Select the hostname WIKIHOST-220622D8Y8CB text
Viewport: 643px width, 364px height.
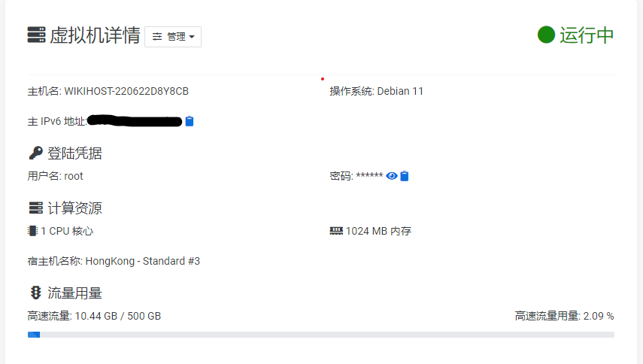click(126, 91)
